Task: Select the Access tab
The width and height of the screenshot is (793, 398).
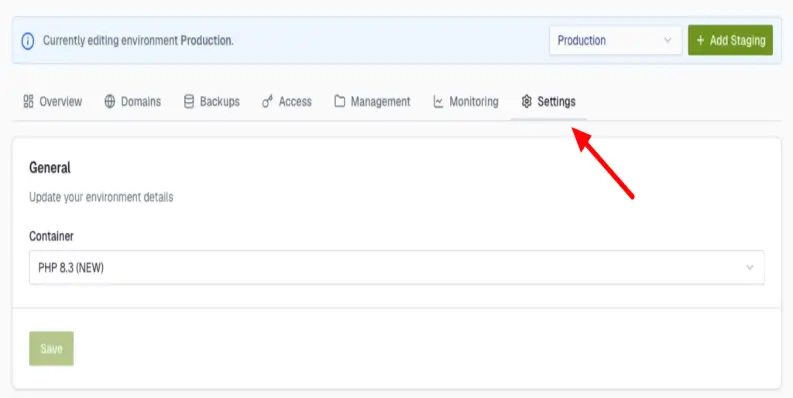Action: click(x=287, y=102)
